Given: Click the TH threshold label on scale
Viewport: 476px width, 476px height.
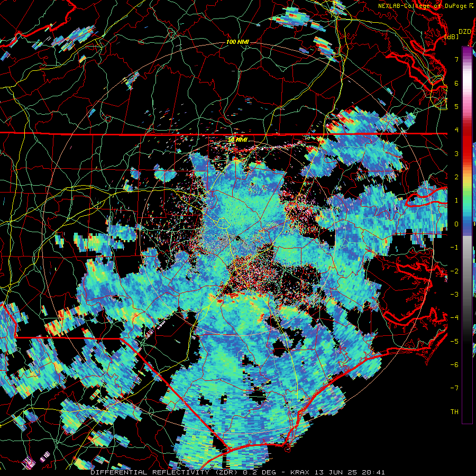Looking at the screenshot, I should [454, 412].
